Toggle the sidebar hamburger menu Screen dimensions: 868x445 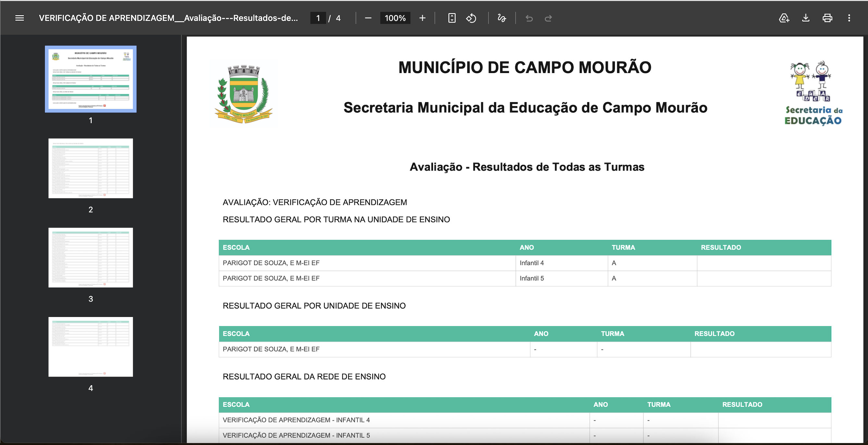[19, 18]
